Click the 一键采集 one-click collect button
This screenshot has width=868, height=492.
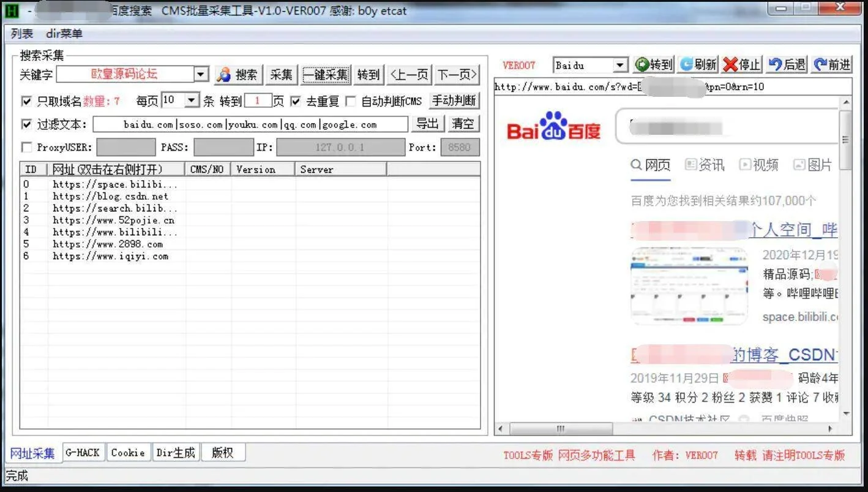tap(326, 75)
